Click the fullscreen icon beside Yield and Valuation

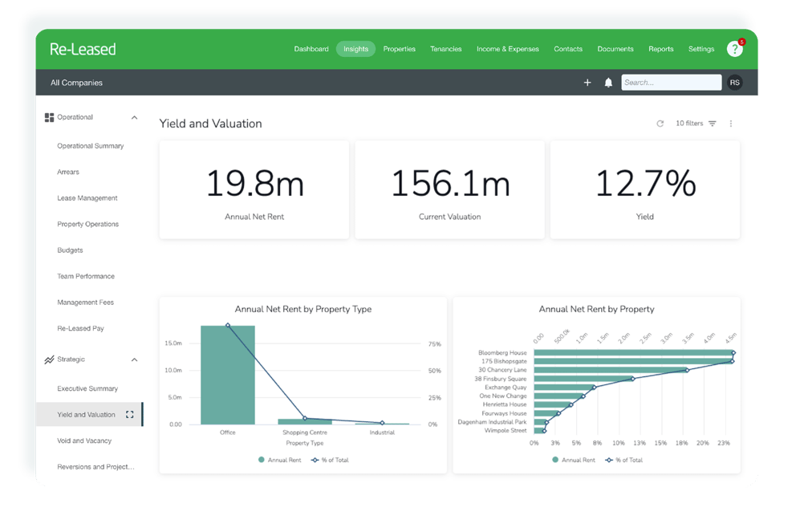[x=130, y=415]
